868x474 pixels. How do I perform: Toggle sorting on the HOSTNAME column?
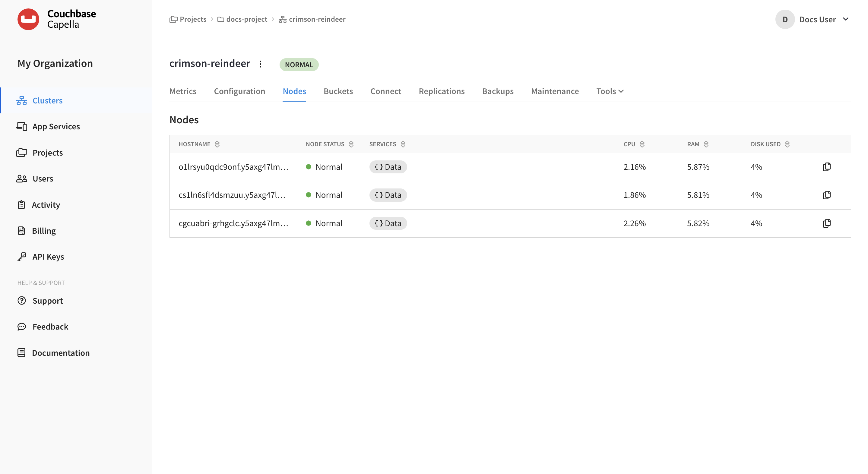[218, 144]
